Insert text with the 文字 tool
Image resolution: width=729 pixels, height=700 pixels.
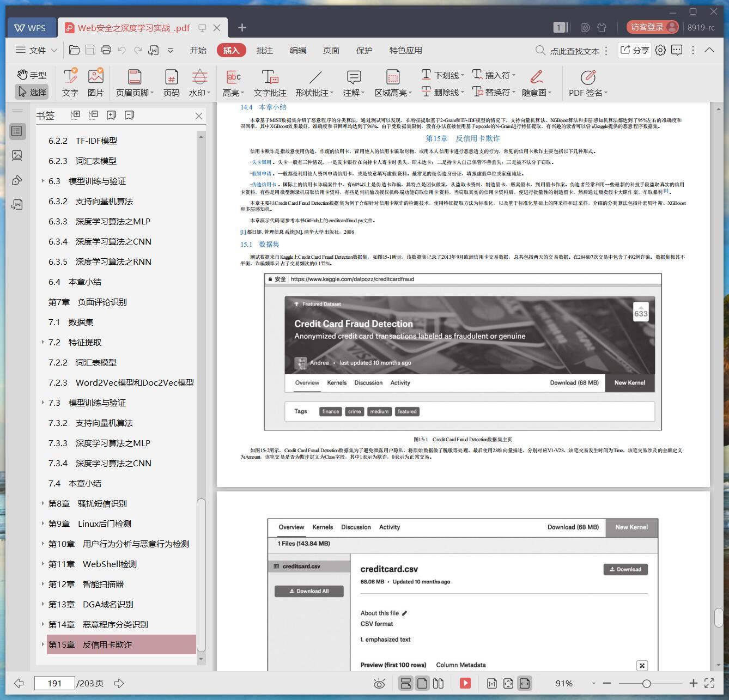[70, 83]
